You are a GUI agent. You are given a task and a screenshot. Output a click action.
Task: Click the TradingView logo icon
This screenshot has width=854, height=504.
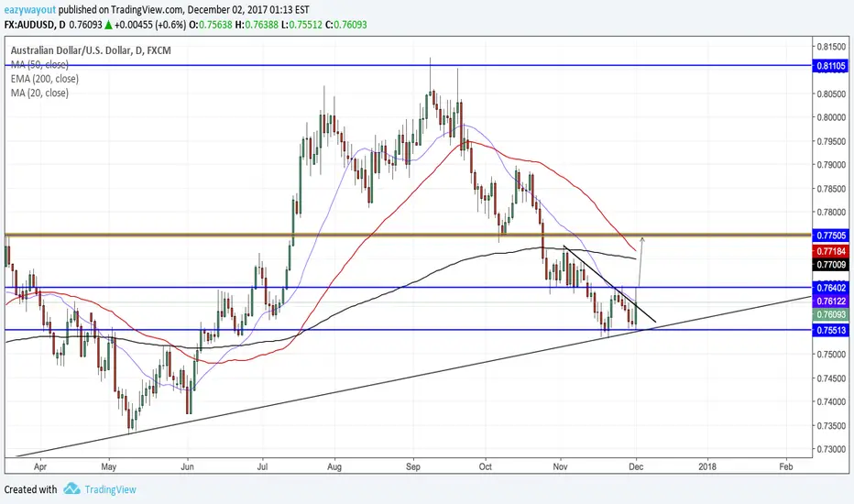[71, 488]
